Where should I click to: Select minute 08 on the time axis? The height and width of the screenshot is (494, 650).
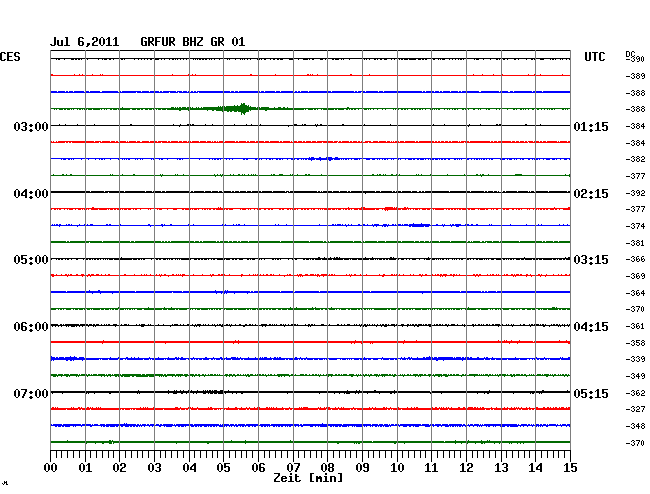[327, 467]
